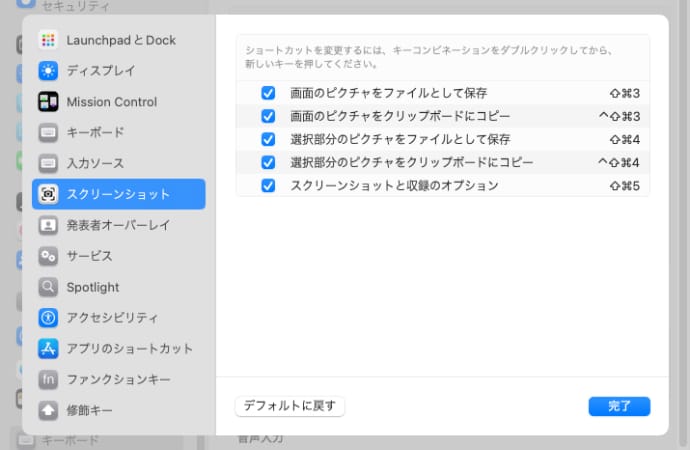
Task: Click the Launchpad と Dock icon
Action: 49,40
